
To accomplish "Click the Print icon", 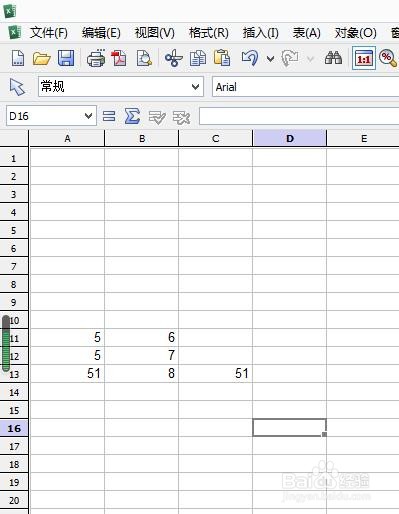I will tap(96, 58).
